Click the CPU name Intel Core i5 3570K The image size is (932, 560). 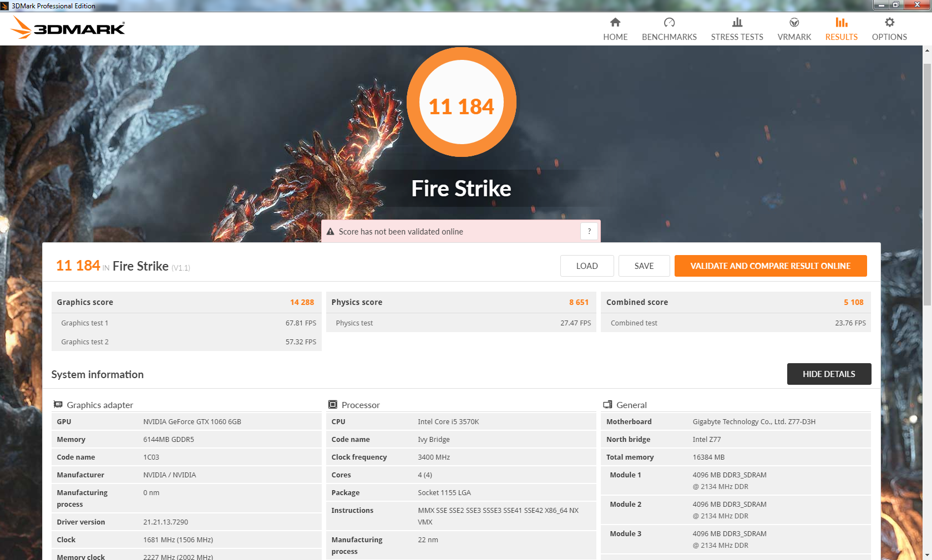[448, 421]
